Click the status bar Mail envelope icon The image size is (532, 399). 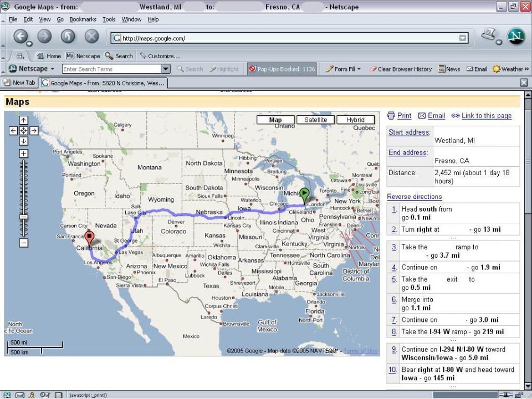(x=20, y=395)
